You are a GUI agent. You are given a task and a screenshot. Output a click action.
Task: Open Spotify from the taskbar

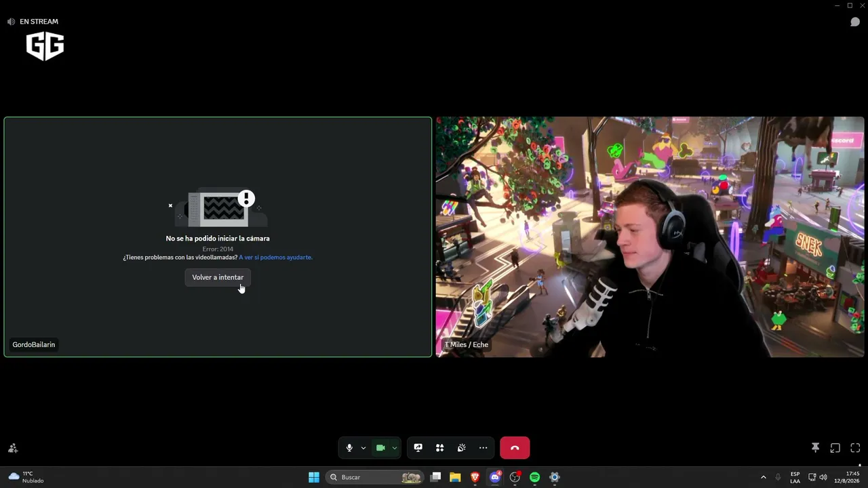(x=534, y=477)
